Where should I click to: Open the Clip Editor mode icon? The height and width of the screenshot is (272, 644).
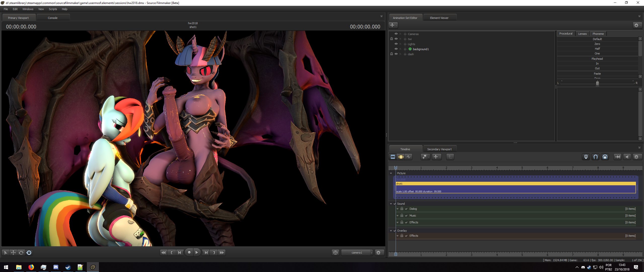click(x=393, y=157)
